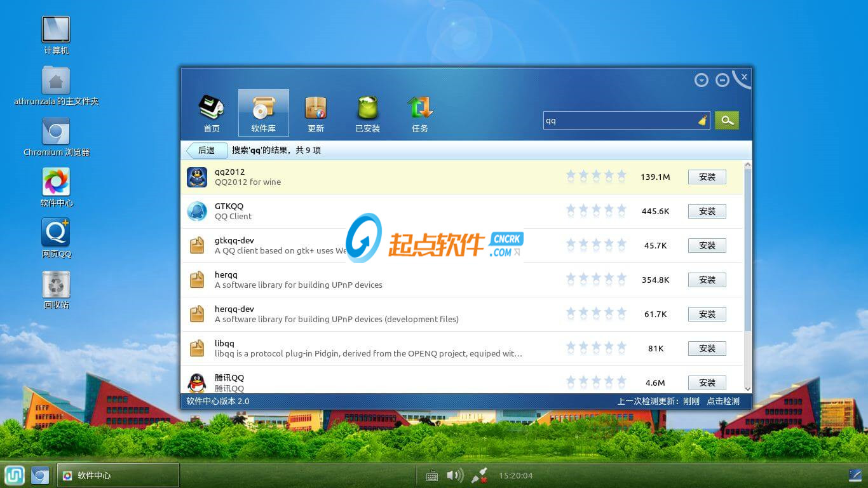The height and width of the screenshot is (488, 868).
Task: Switch to the 软件库 tab
Action: (264, 113)
